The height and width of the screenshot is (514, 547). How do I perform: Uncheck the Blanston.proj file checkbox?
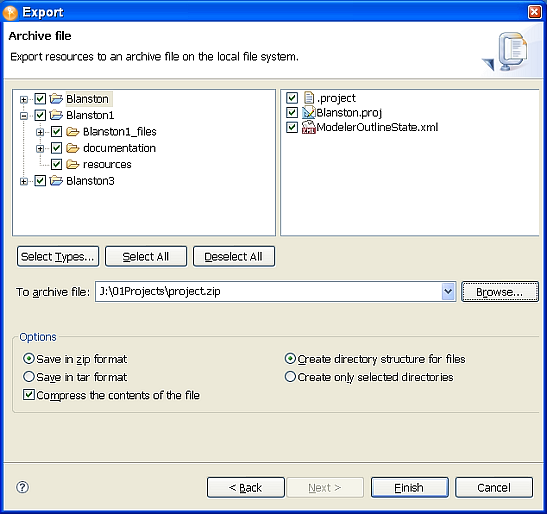292,112
